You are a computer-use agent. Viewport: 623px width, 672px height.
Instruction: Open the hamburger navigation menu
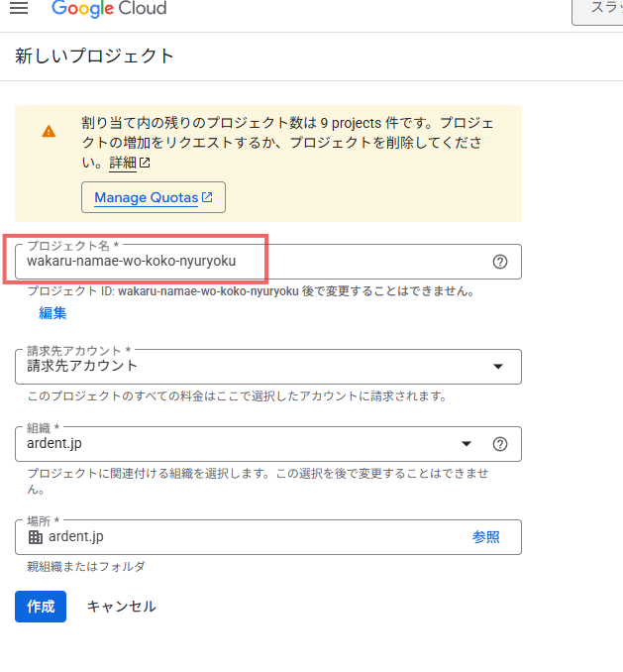[x=19, y=9]
